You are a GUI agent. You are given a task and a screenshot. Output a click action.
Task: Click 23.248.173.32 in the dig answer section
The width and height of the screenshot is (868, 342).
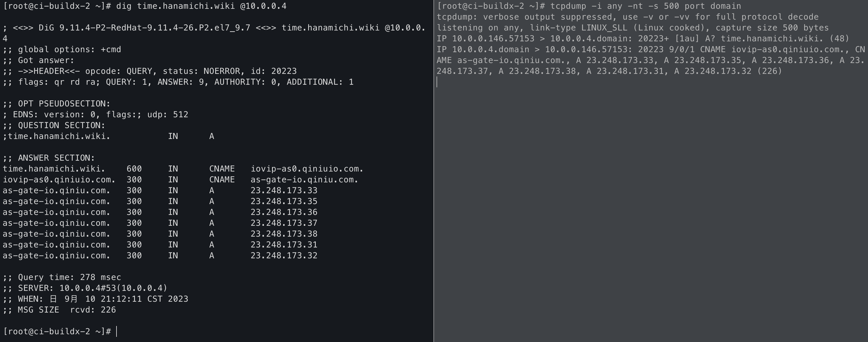pos(284,256)
